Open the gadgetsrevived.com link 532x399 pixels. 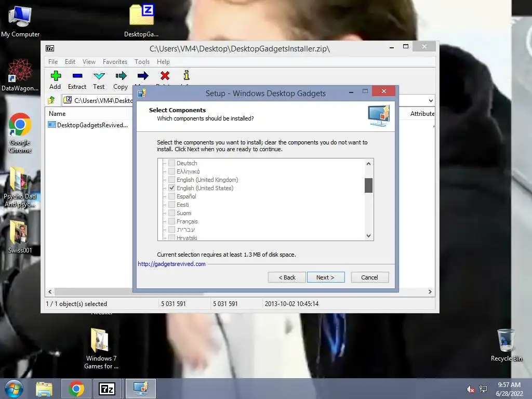pos(171,264)
